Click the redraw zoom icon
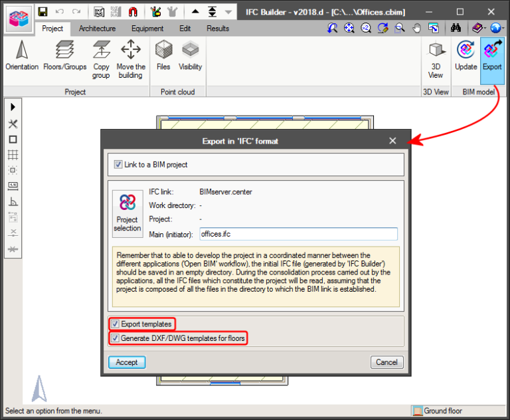Screen dimensions: 510x420 382,28
